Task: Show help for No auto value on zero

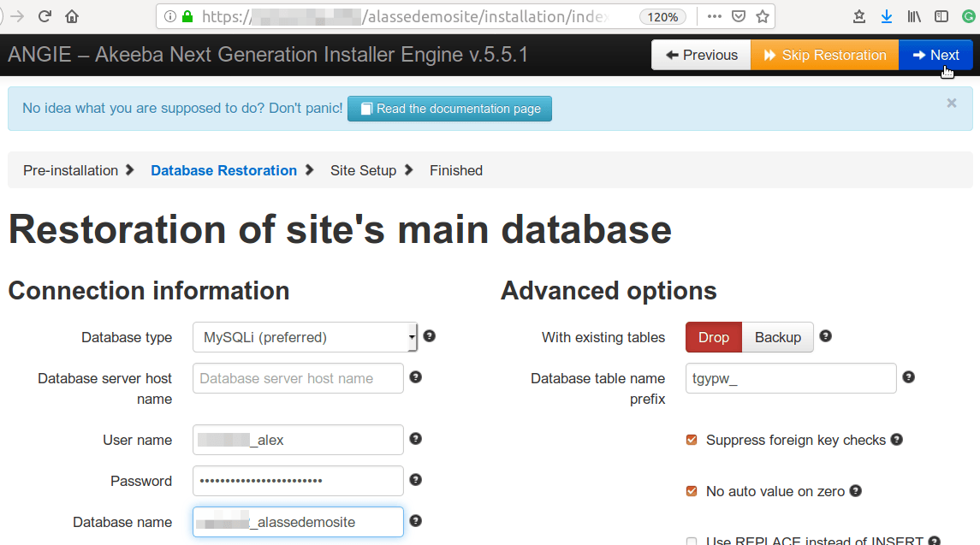Action: 856,491
